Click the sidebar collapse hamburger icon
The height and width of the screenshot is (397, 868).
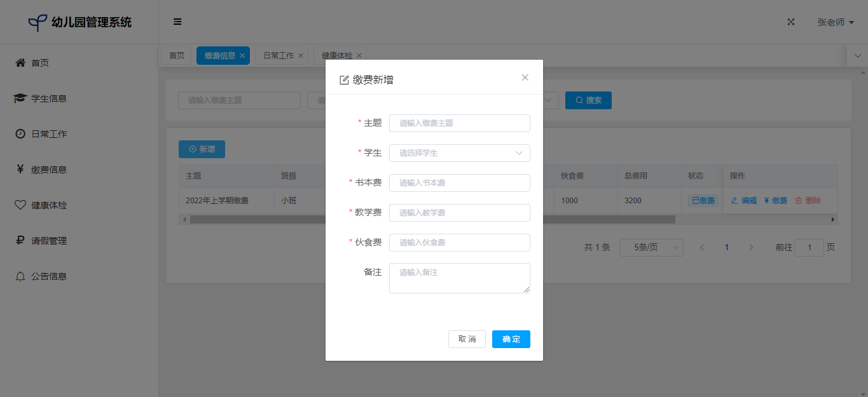pyautogui.click(x=177, y=22)
